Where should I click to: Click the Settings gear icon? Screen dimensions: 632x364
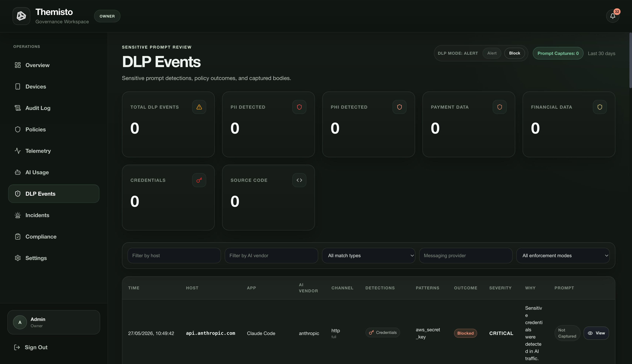point(18,258)
